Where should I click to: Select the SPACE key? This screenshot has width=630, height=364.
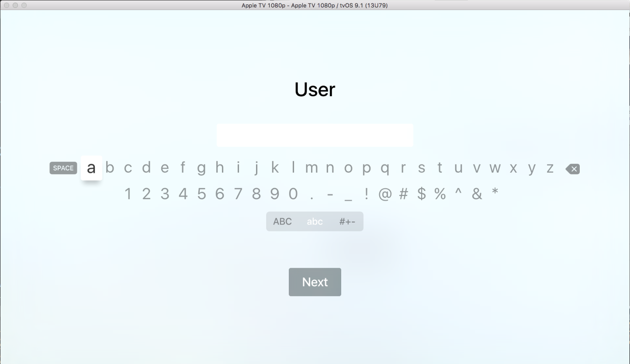click(63, 168)
